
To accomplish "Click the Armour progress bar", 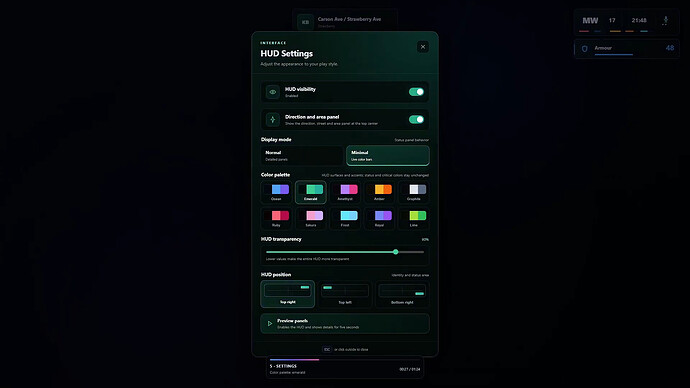I will (x=613, y=55).
